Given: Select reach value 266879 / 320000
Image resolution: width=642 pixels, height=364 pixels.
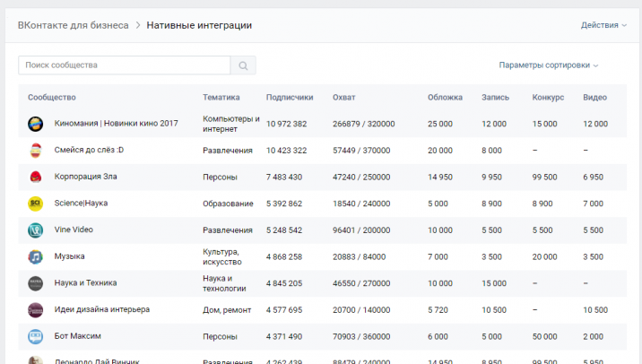Looking at the screenshot, I should click(x=363, y=124).
